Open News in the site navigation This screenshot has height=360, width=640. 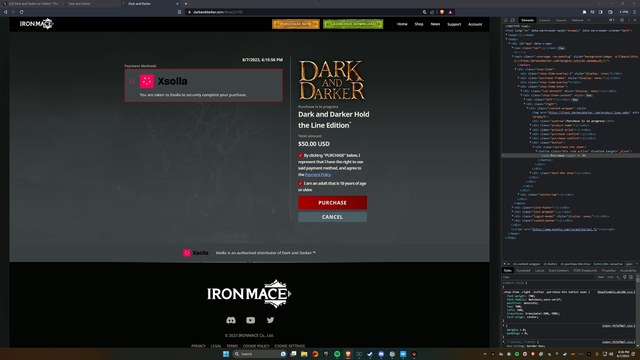click(x=435, y=24)
